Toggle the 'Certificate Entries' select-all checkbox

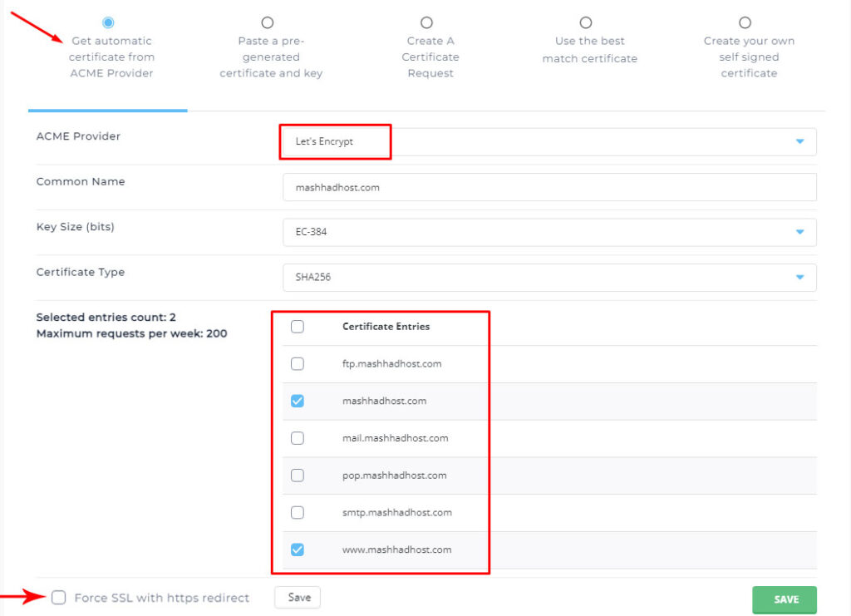point(298,327)
